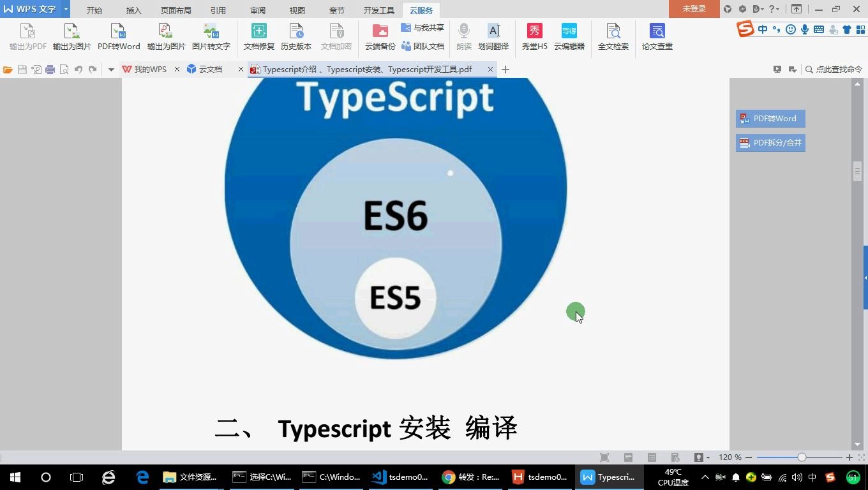Switch to the 插入 tab
This screenshot has width=868, height=490.
pos(134,10)
